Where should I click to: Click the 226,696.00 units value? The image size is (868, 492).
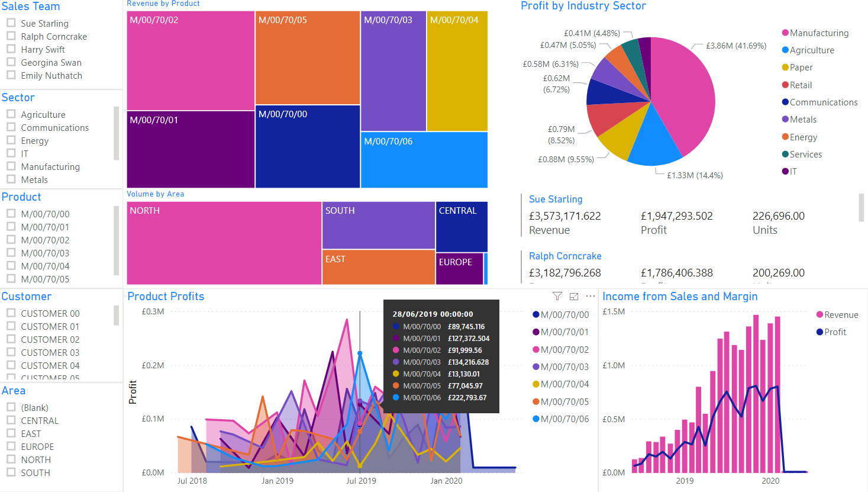779,216
